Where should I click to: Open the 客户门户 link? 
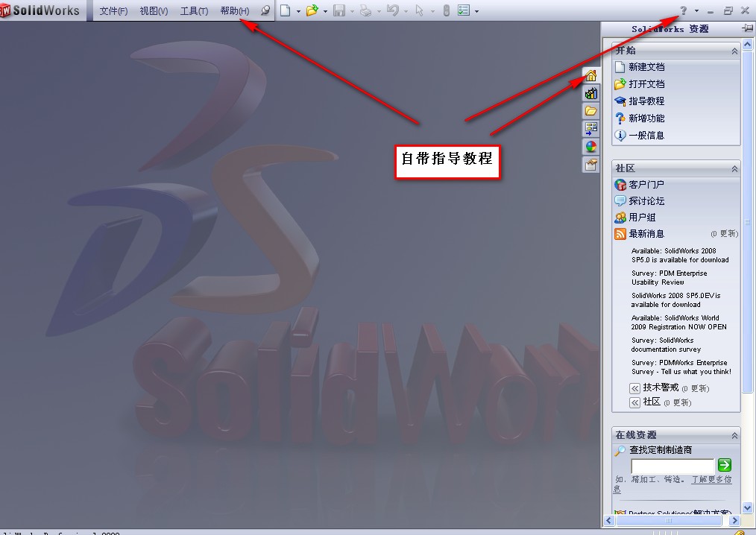646,185
